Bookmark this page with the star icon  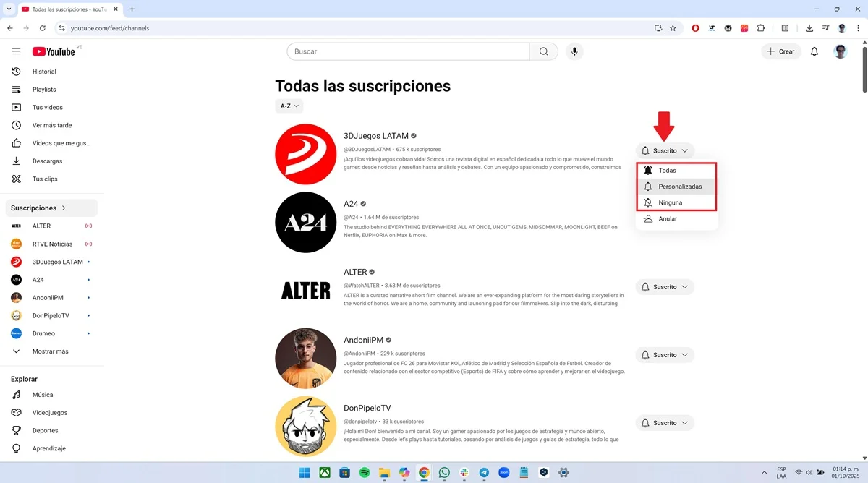tap(673, 28)
